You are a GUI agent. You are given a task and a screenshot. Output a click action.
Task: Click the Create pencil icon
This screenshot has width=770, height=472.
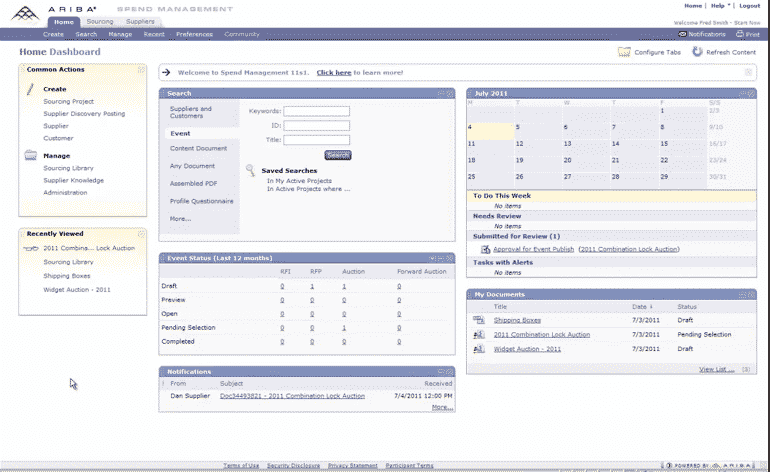[31, 89]
